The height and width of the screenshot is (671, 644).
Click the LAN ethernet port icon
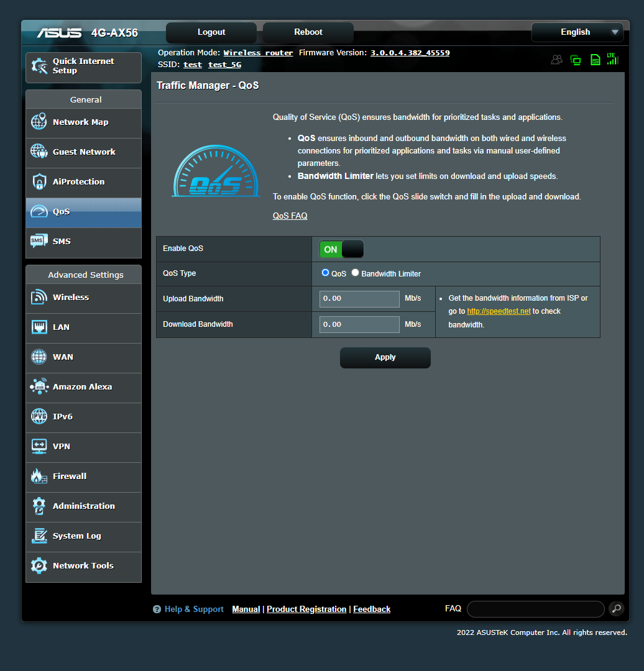(x=39, y=327)
